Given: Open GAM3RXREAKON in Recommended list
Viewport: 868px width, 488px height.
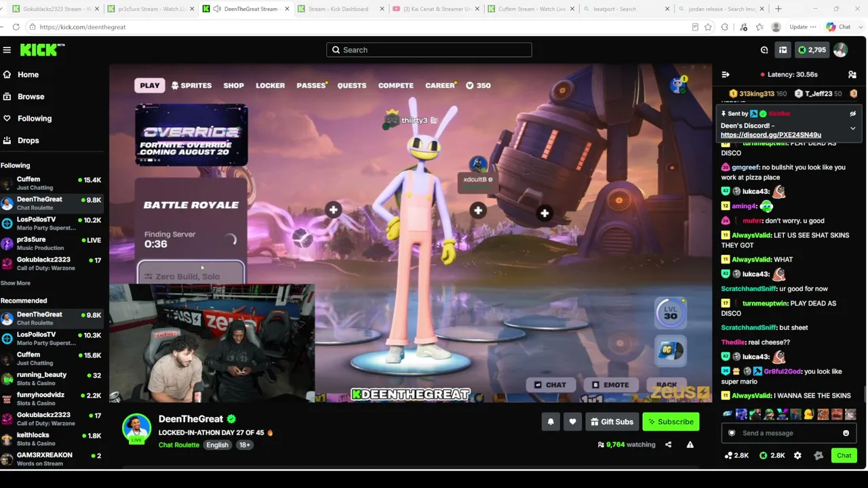Looking at the screenshot, I should coord(51,459).
